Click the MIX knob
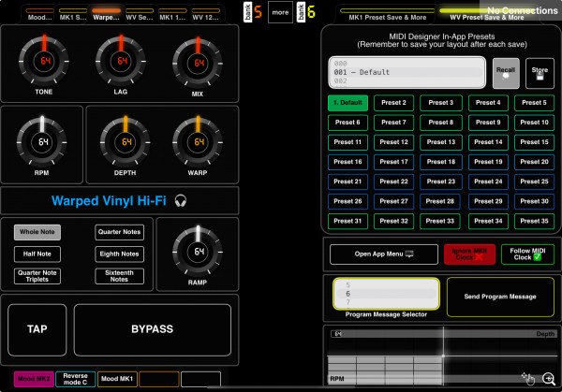The width and height of the screenshot is (562, 392). click(x=198, y=63)
